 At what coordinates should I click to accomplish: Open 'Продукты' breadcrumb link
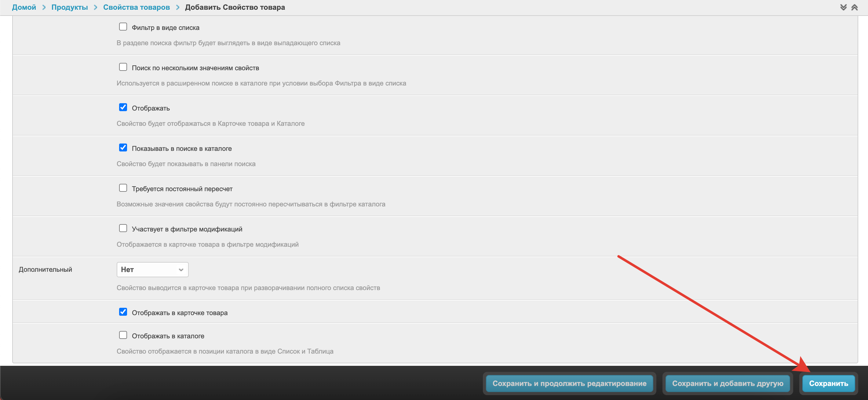tap(69, 7)
